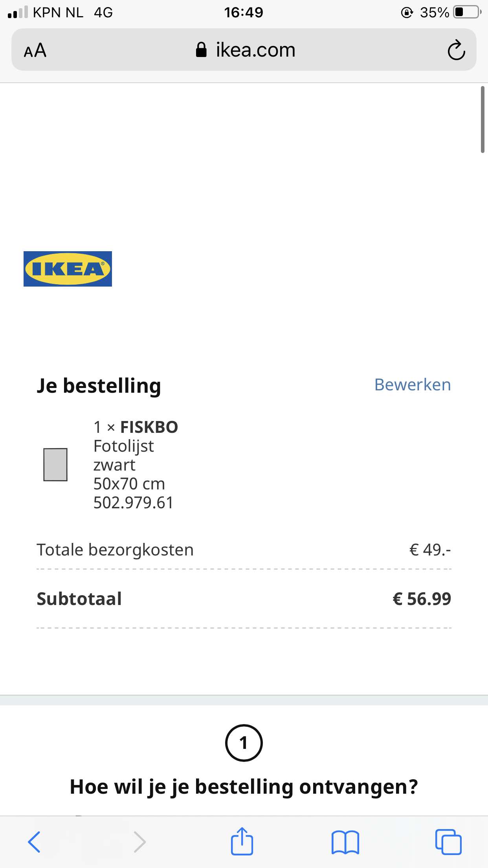Screen dimensions: 488x868
Task: Tap the step 1 circle indicator
Action: [x=244, y=743]
